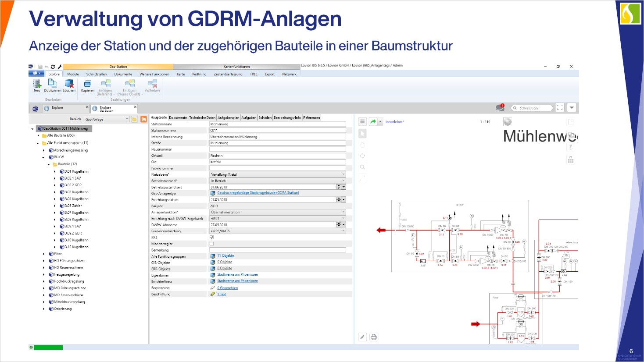Open the Bereich Gas-Anlage dropdown

[107, 119]
